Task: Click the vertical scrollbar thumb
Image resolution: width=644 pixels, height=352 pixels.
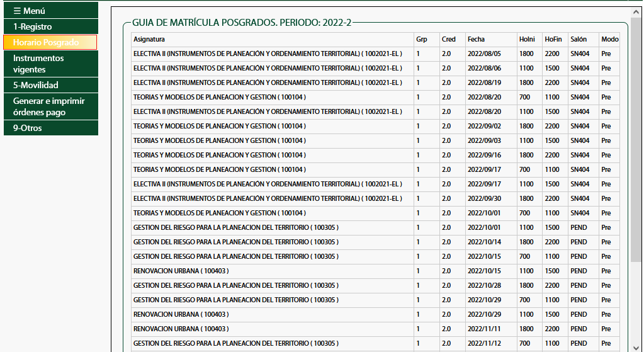Action: [636, 140]
